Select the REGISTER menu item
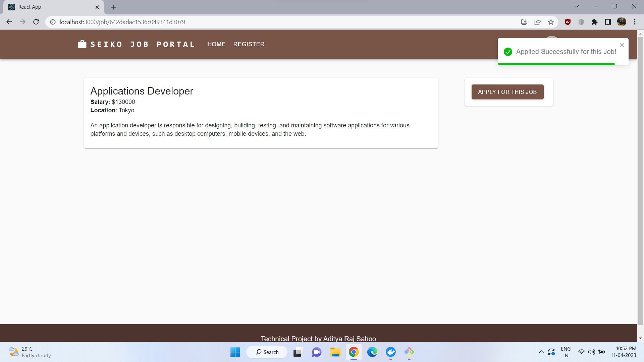 (x=249, y=44)
